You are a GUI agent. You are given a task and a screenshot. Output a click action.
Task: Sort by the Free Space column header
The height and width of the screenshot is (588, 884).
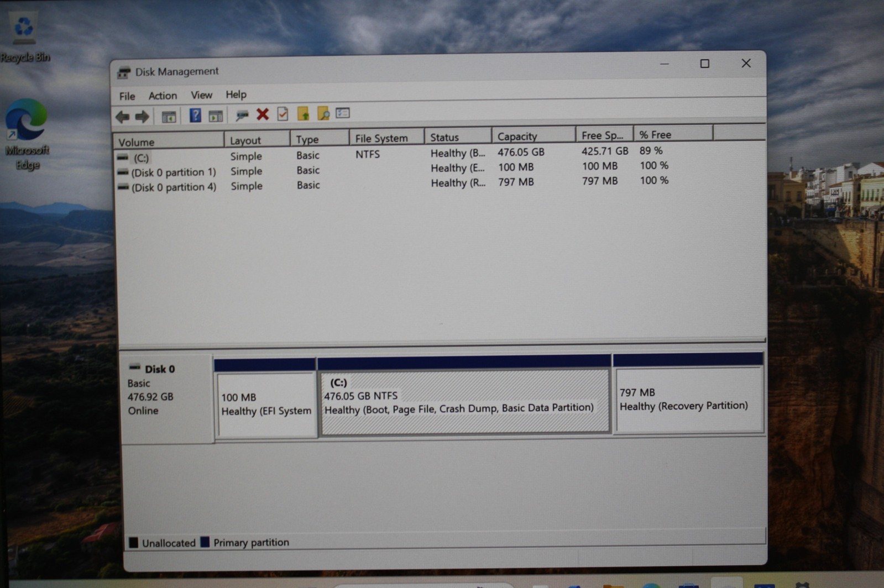coord(604,135)
